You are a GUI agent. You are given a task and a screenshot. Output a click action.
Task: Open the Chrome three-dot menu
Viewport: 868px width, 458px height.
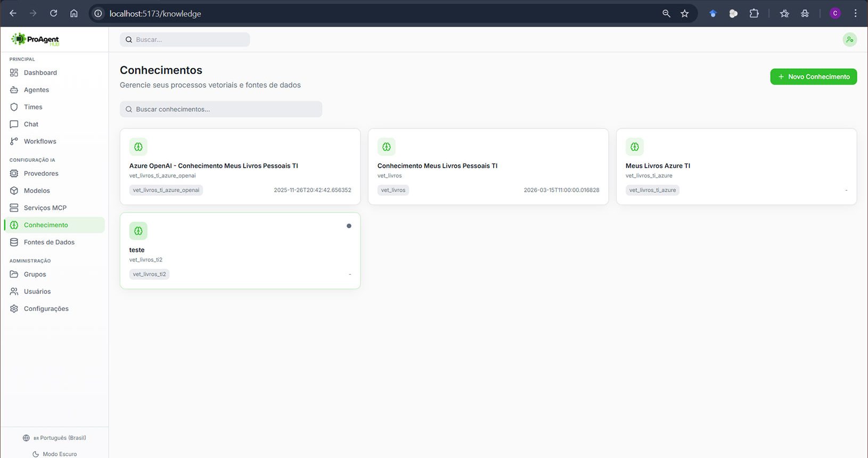coord(855,13)
